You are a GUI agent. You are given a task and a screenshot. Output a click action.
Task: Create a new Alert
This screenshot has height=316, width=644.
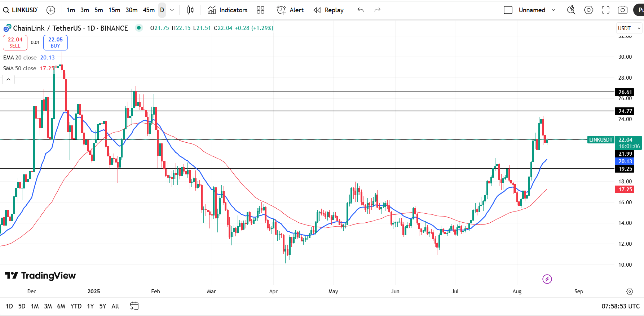290,10
